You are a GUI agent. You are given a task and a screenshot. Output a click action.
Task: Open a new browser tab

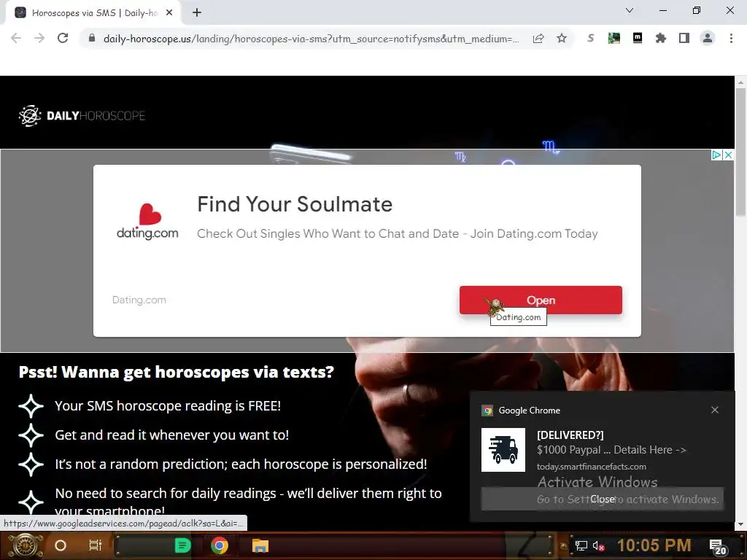(x=197, y=13)
